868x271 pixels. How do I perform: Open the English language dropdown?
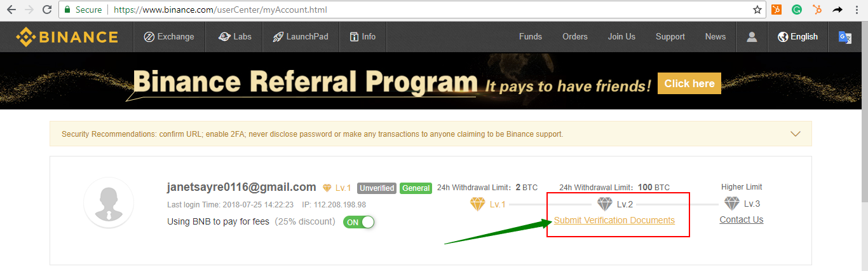[798, 37]
